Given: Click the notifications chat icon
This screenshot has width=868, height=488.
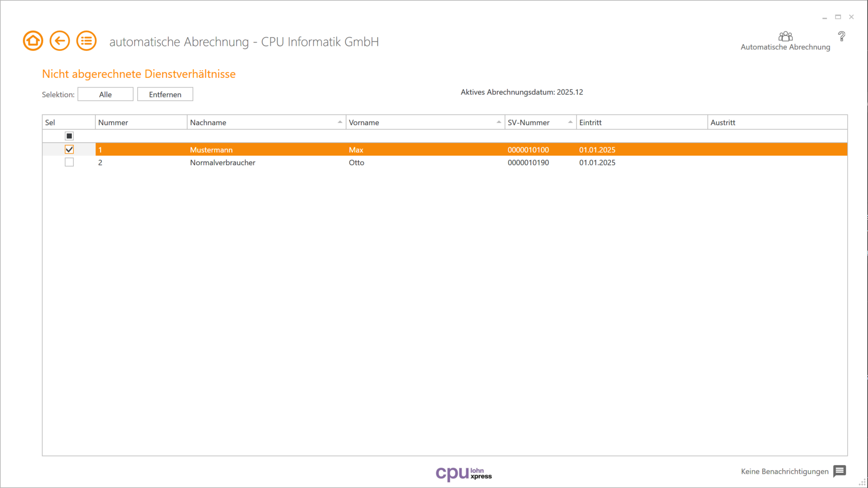Looking at the screenshot, I should pyautogui.click(x=839, y=471).
